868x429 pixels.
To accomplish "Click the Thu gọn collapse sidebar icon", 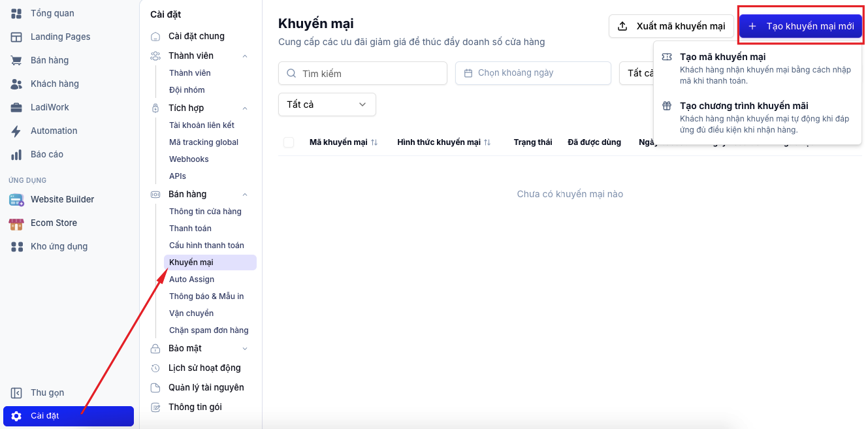I will [17, 392].
